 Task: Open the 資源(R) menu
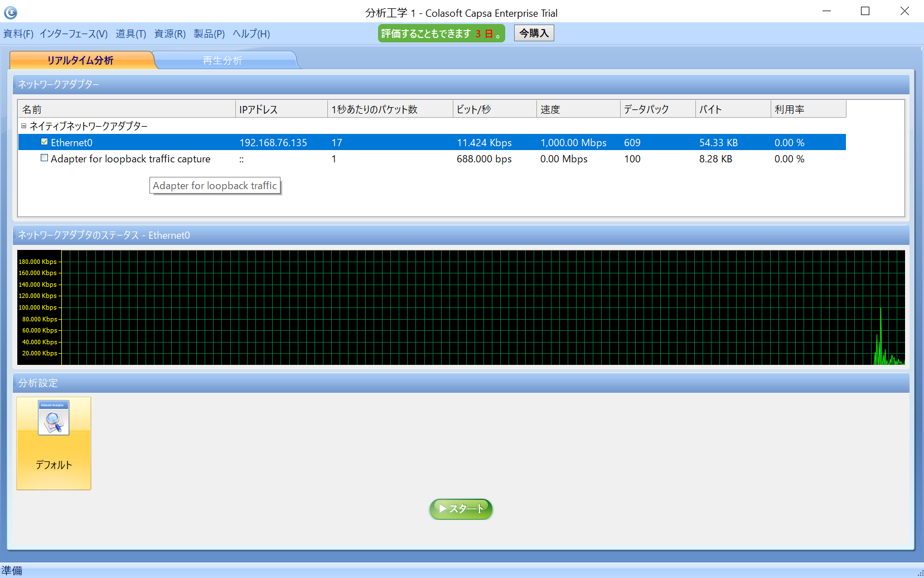(170, 34)
